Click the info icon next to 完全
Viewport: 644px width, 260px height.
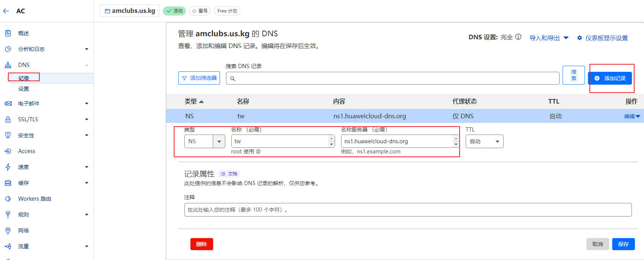[518, 37]
